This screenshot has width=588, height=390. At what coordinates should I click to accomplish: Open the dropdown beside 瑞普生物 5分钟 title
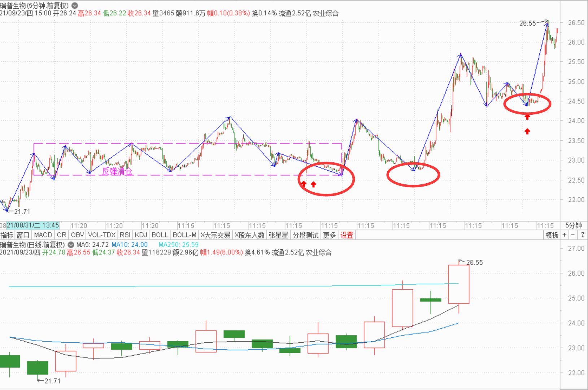(75, 5)
